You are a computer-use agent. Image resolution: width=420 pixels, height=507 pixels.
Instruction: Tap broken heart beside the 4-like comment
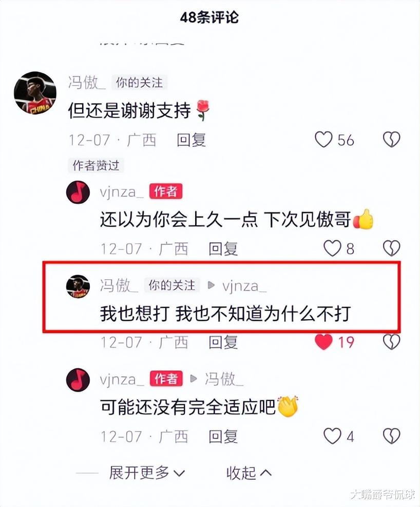click(x=392, y=436)
